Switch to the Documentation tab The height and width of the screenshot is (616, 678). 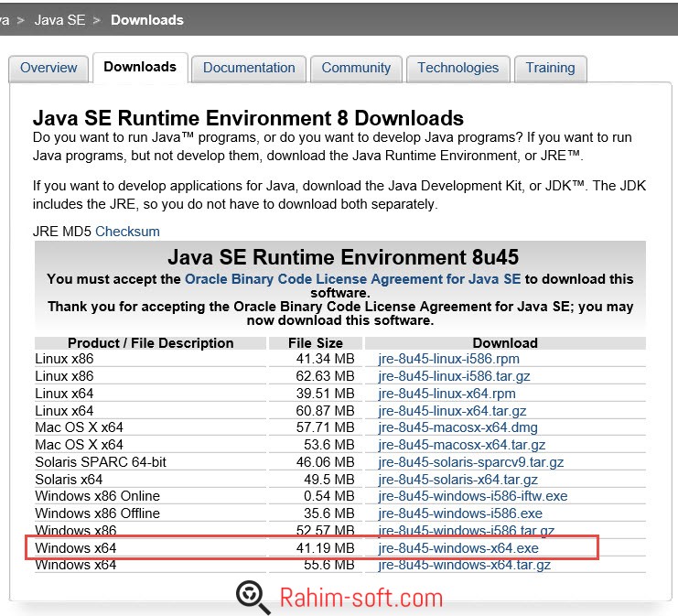pos(249,68)
